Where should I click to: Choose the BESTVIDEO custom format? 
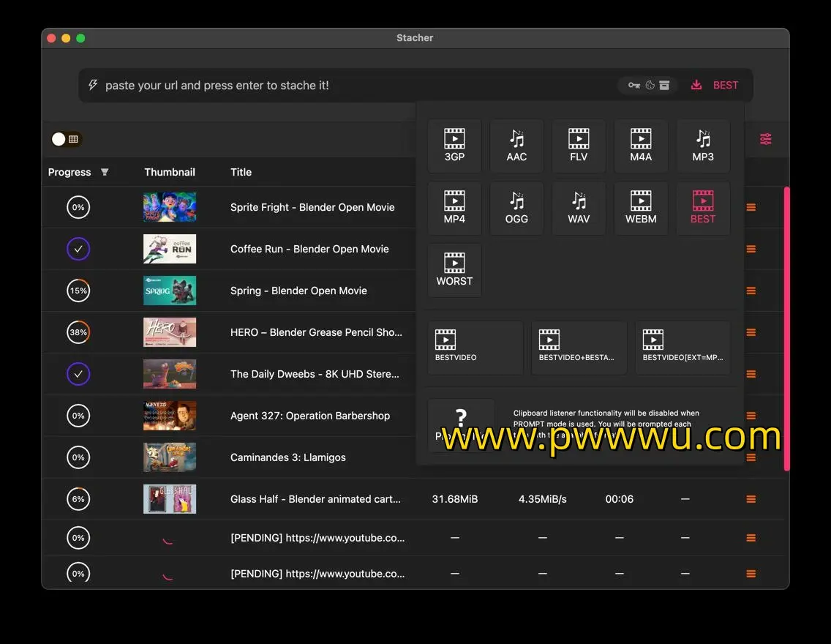(x=475, y=348)
